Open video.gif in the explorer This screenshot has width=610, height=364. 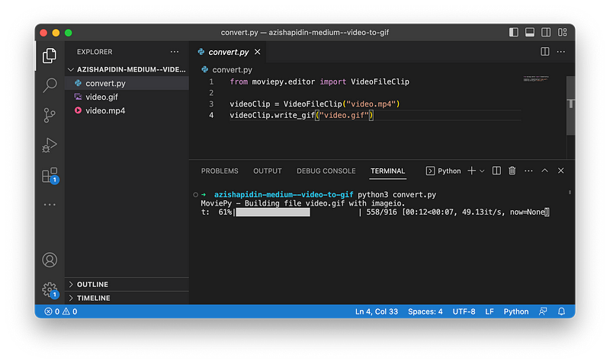click(101, 97)
